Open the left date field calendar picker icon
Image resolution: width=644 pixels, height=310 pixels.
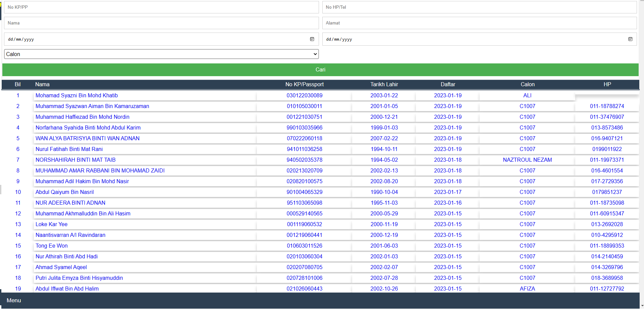(312, 39)
